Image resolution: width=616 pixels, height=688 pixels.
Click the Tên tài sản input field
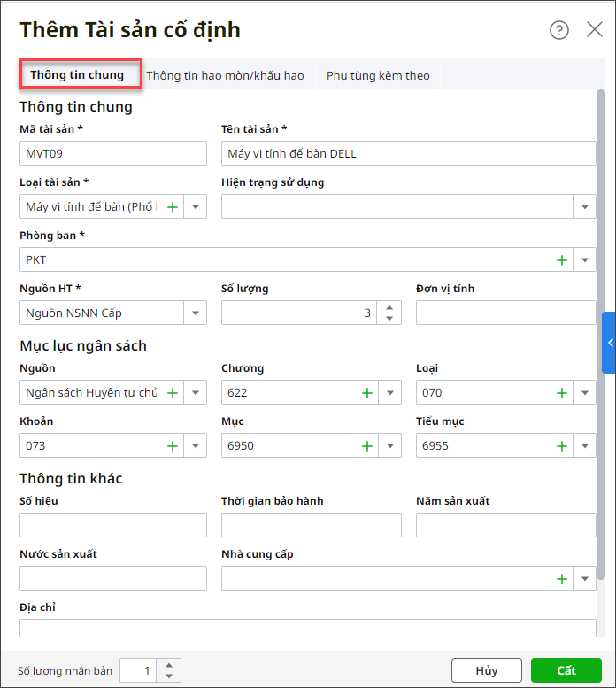(408, 154)
